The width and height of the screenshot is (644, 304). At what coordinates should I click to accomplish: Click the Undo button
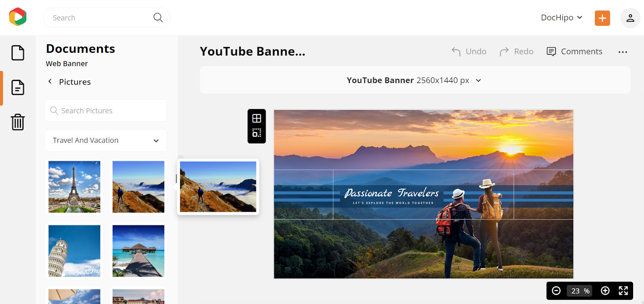click(x=469, y=52)
